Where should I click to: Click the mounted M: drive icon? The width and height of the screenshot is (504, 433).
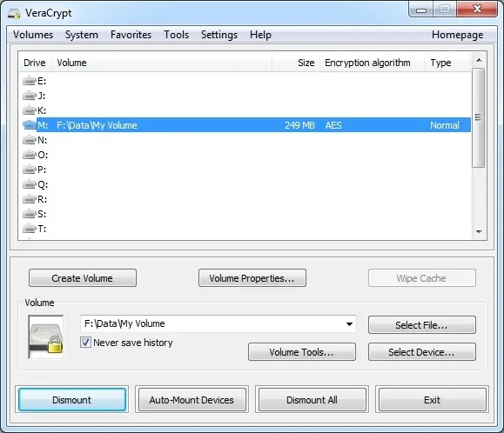click(x=30, y=125)
